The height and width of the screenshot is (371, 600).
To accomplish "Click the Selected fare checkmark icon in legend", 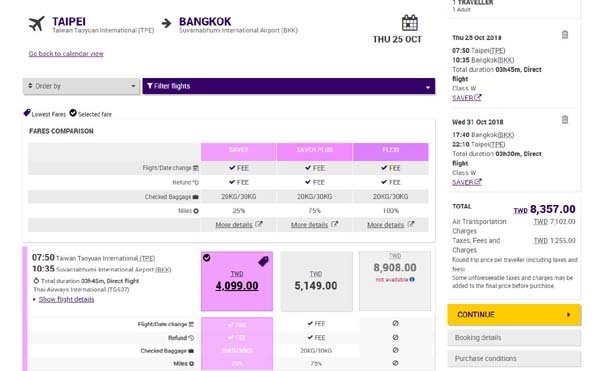I will (73, 113).
